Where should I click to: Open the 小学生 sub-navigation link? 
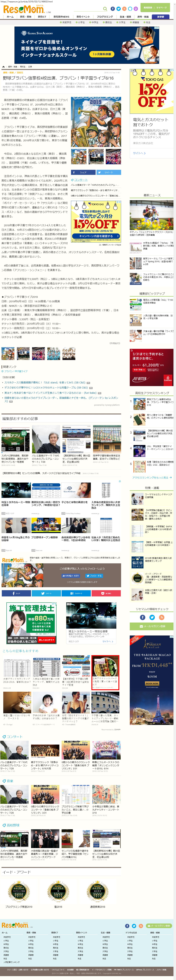pyautogui.click(x=80, y=23)
